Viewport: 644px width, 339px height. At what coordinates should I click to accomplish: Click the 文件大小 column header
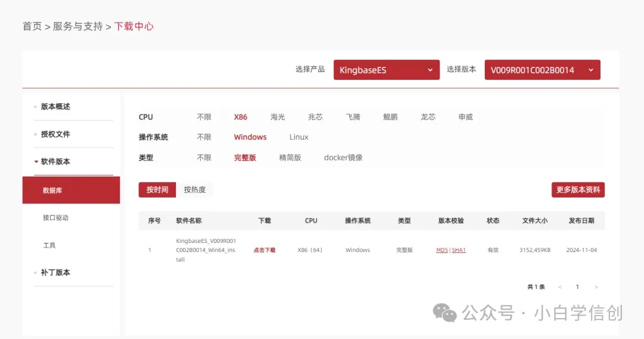coord(535,221)
